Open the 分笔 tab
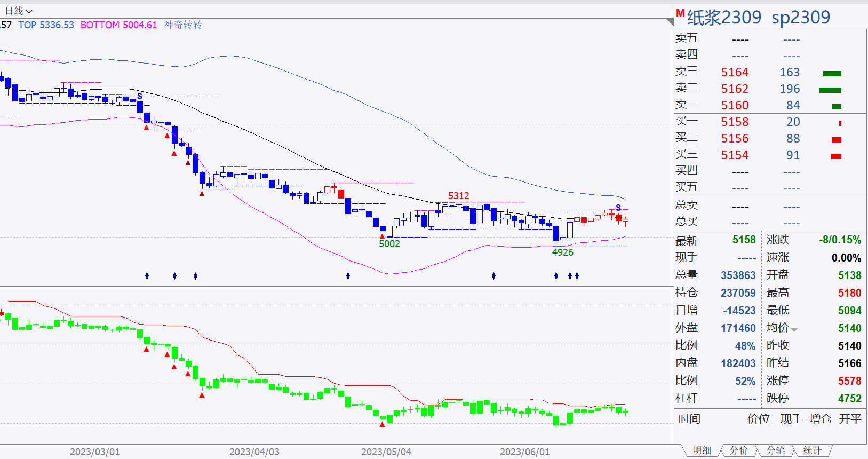This screenshot has height=459, width=868. click(x=776, y=450)
